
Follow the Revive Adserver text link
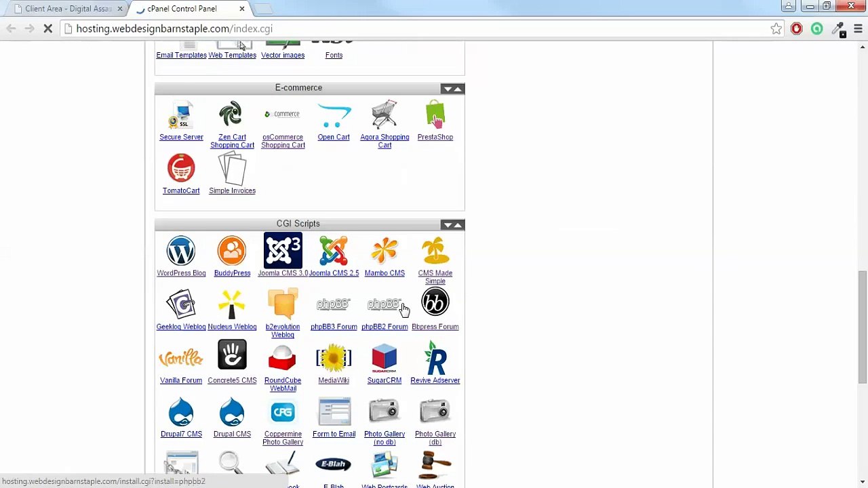click(435, 380)
